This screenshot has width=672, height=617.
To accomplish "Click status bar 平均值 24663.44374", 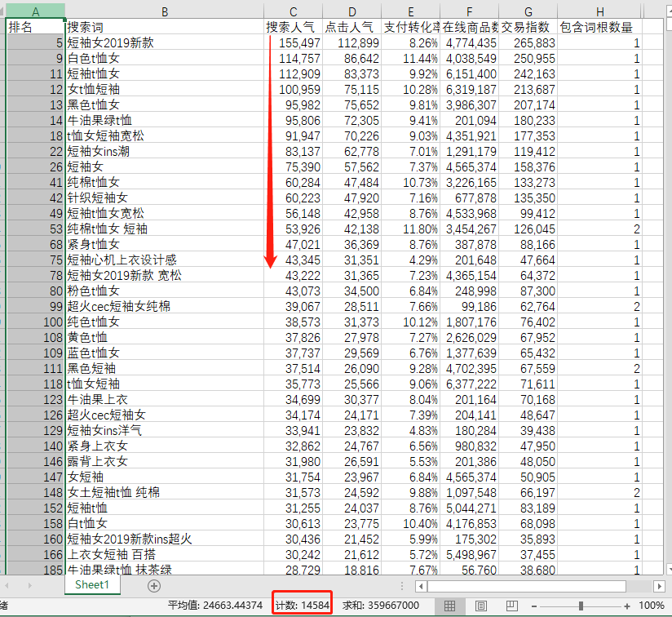I will 215,606.
